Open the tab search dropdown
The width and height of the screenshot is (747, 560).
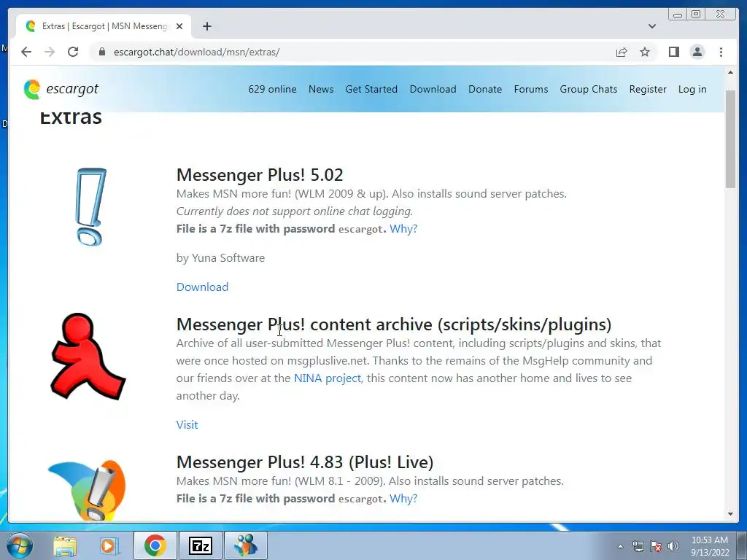652,26
